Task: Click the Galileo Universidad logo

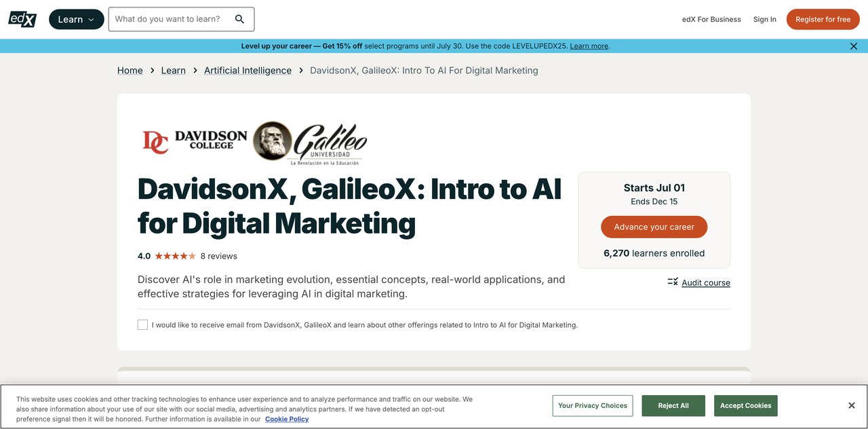Action: pos(311,143)
